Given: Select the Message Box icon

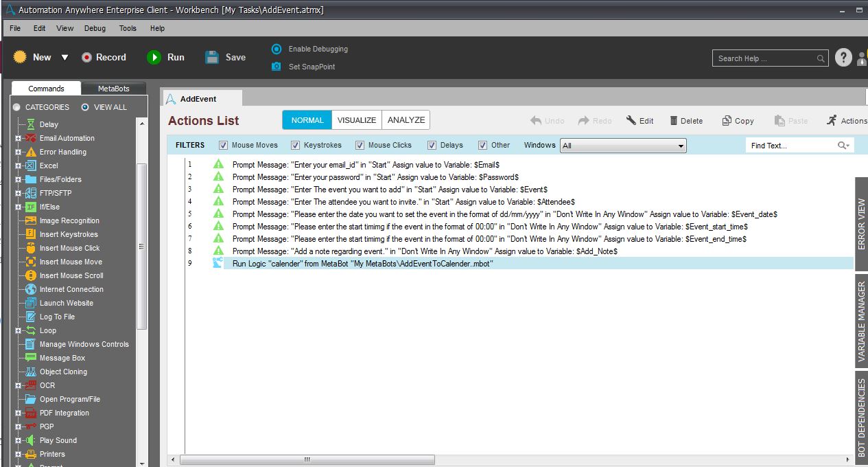Looking at the screenshot, I should (x=31, y=358).
